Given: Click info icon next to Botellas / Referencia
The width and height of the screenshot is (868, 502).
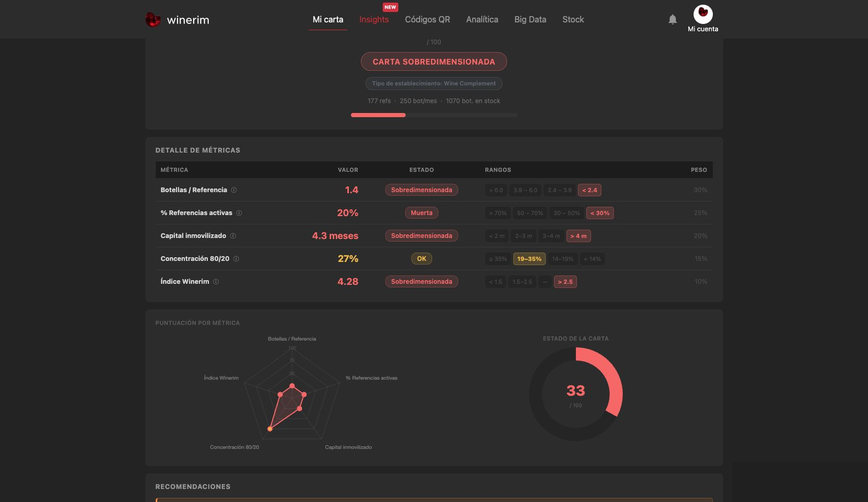Looking at the screenshot, I should coord(234,190).
